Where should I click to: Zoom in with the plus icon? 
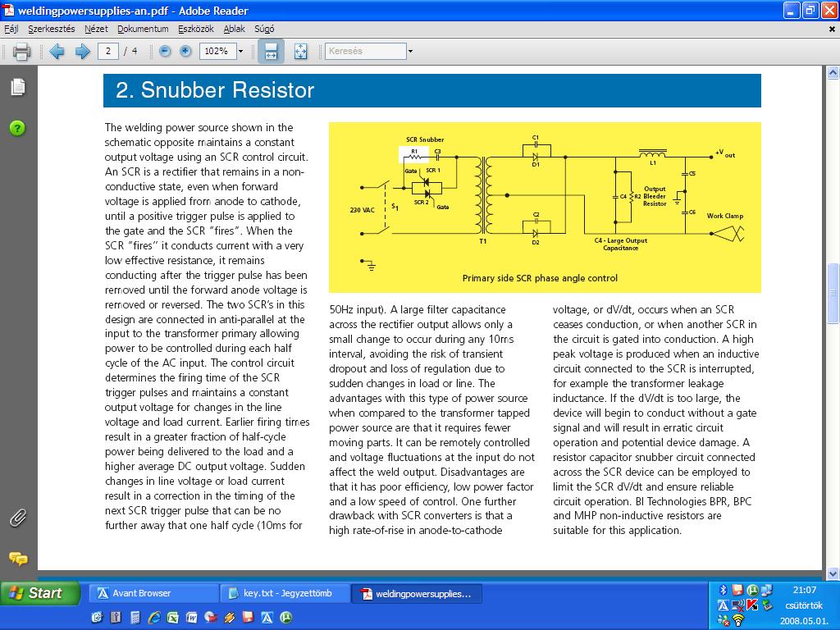(x=185, y=52)
